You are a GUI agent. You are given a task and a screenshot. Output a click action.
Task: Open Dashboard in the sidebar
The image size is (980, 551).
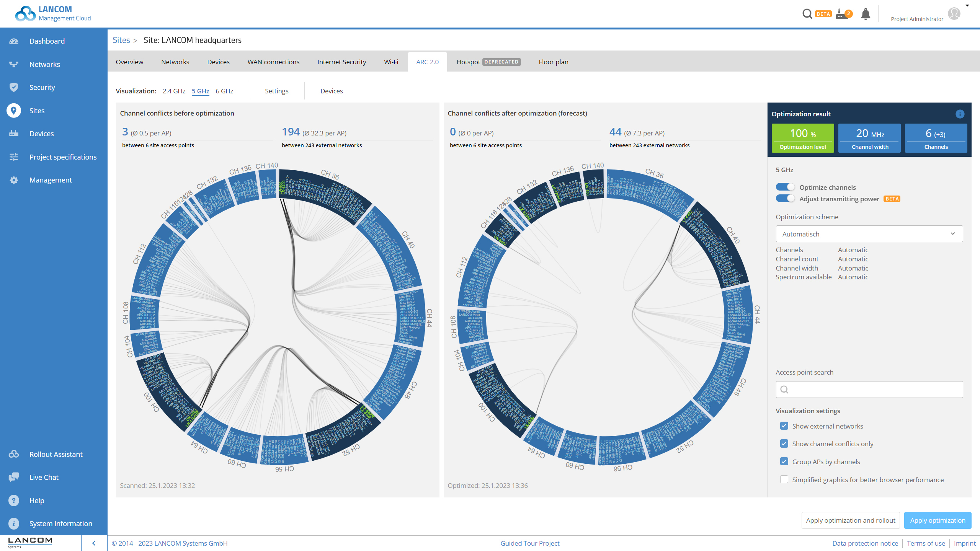pos(47,41)
